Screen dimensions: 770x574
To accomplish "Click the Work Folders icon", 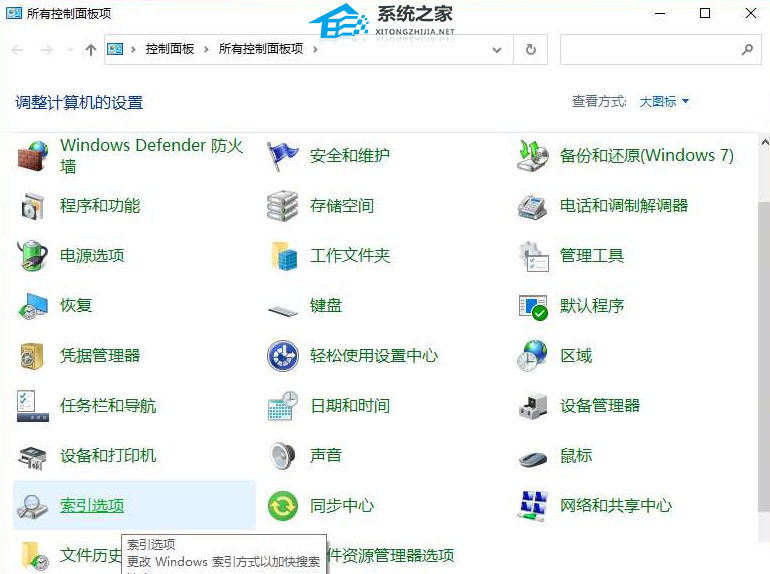I will point(284,255).
